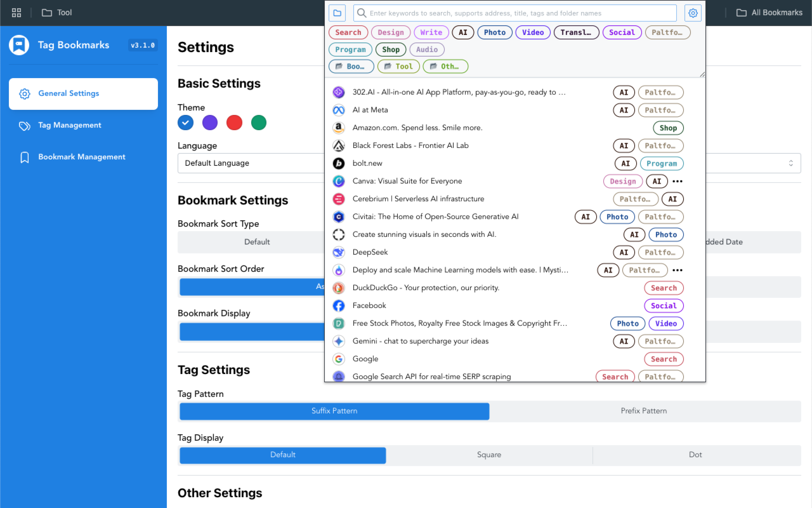Open Bookmark Management in the sidebar
This screenshot has width=812, height=508.
(82, 157)
